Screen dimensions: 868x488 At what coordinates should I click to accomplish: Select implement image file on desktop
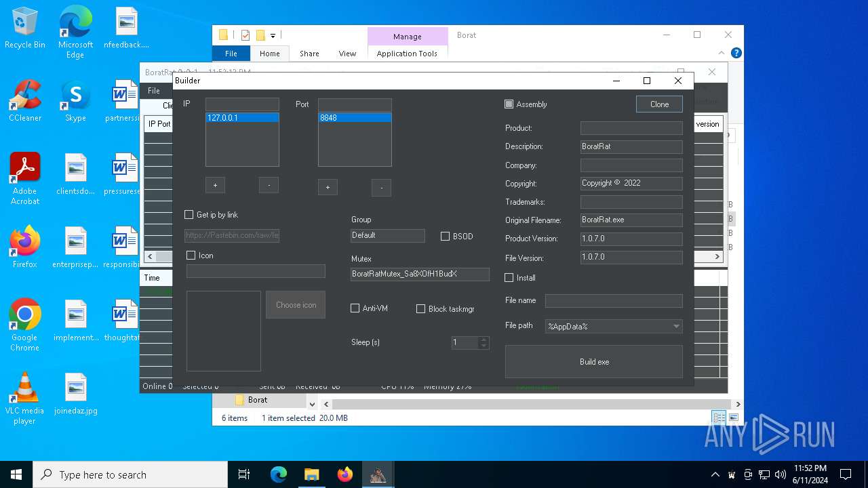click(x=75, y=320)
